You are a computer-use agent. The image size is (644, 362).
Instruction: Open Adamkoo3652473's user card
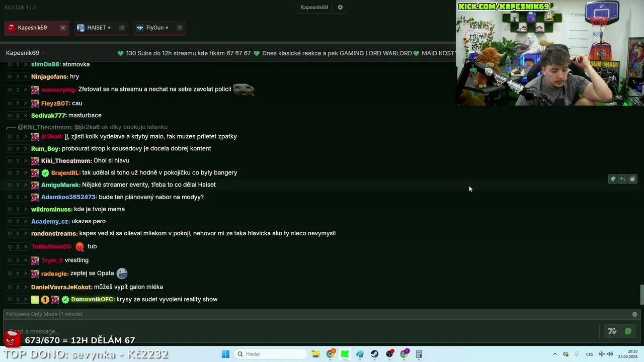click(x=69, y=197)
